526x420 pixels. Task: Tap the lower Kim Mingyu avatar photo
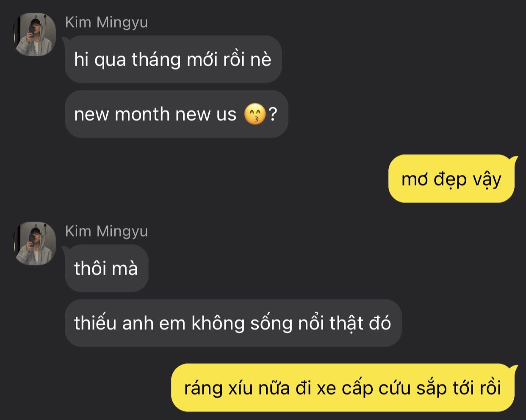pyautogui.click(x=35, y=243)
